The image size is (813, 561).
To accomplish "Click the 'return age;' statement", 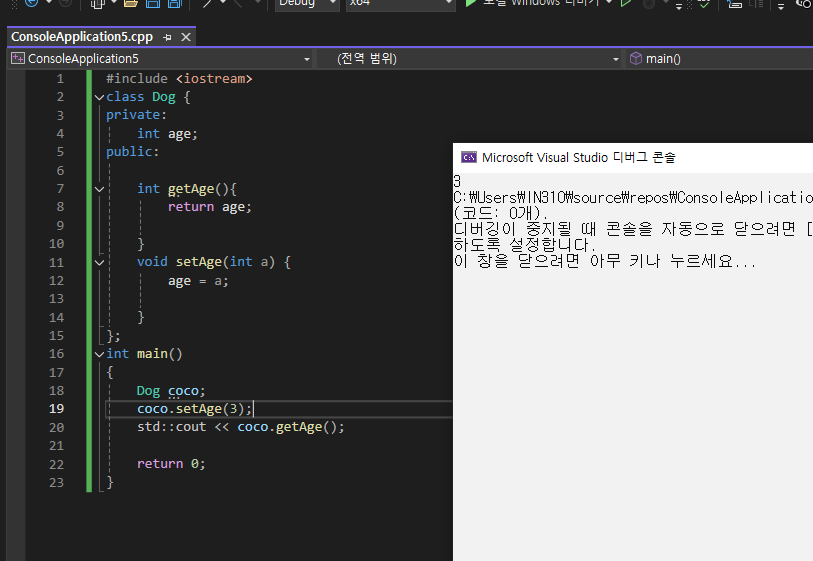I will 209,207.
